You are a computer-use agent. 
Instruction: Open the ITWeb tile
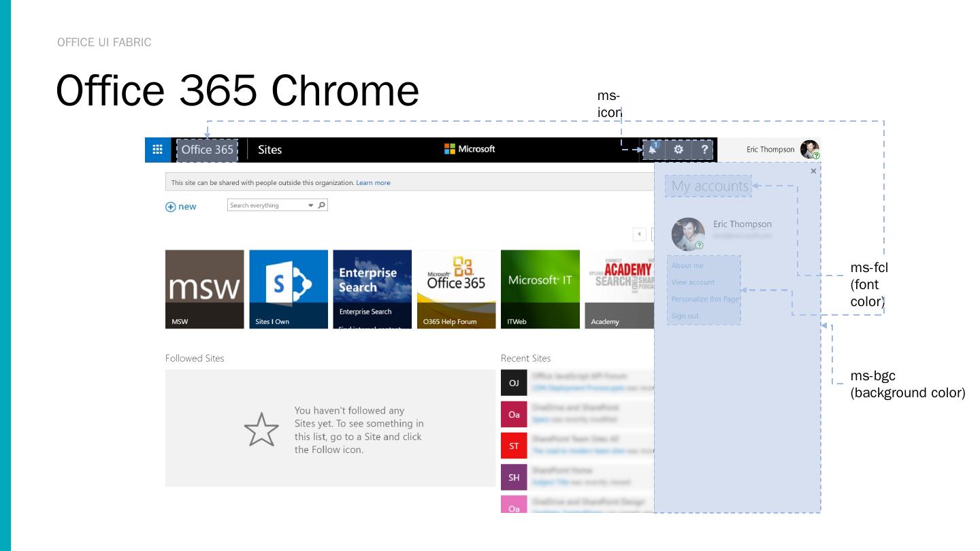click(x=540, y=289)
